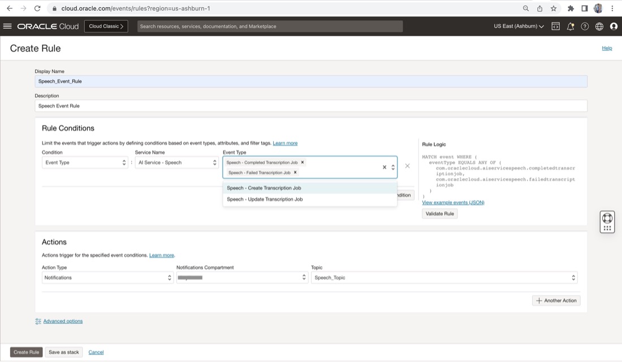Image resolution: width=622 pixels, height=364 pixels.
Task: Expand the Topic Speech_Topic dropdown
Action: point(444,278)
